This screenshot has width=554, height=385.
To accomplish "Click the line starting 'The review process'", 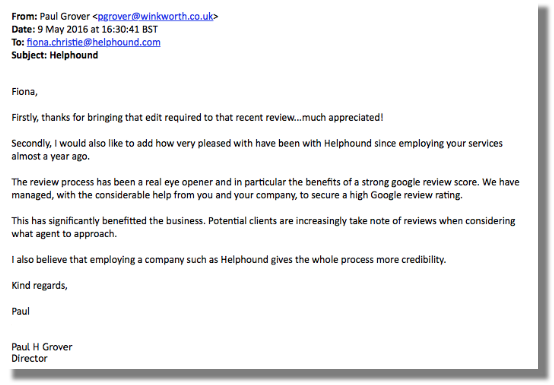I will point(265,182).
